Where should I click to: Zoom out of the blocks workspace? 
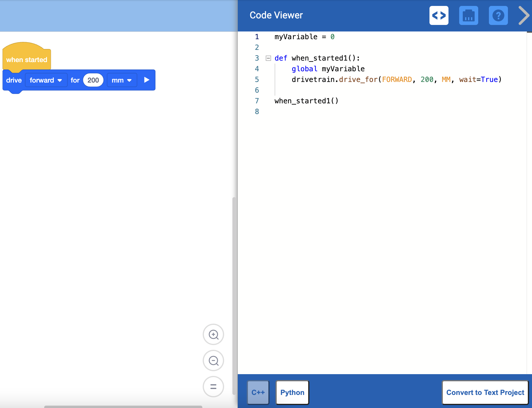[213, 360]
